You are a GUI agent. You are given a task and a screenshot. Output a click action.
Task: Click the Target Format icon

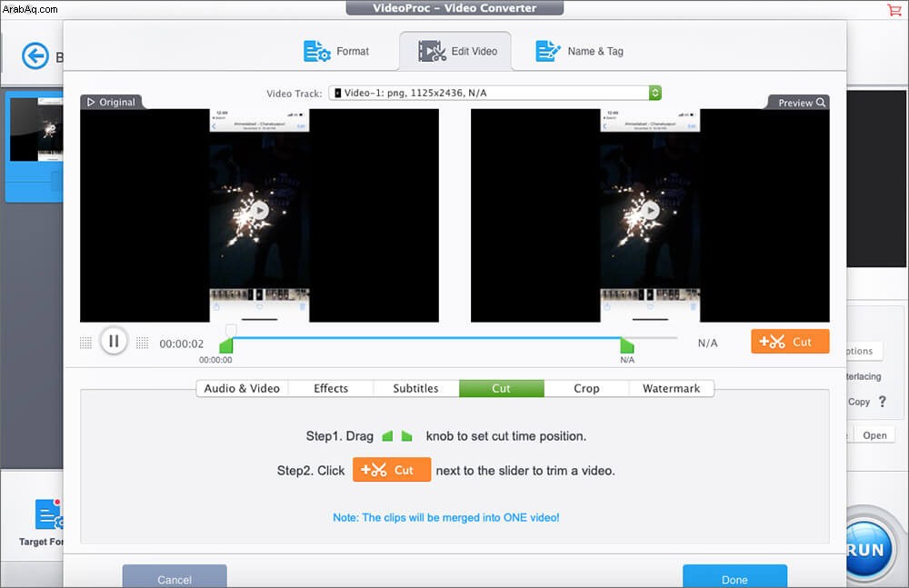coord(49,513)
